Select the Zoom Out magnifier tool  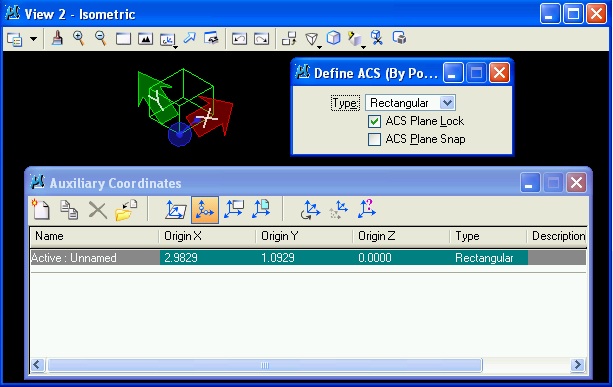pos(101,39)
